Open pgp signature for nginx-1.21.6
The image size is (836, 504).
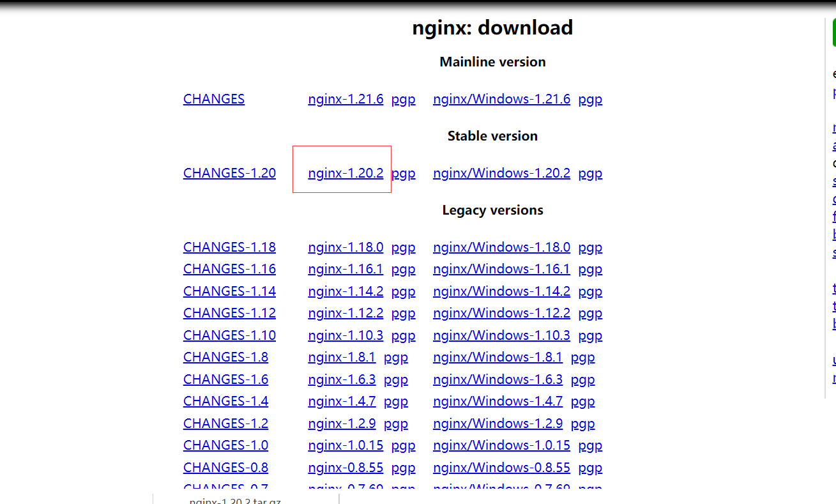[x=403, y=99]
